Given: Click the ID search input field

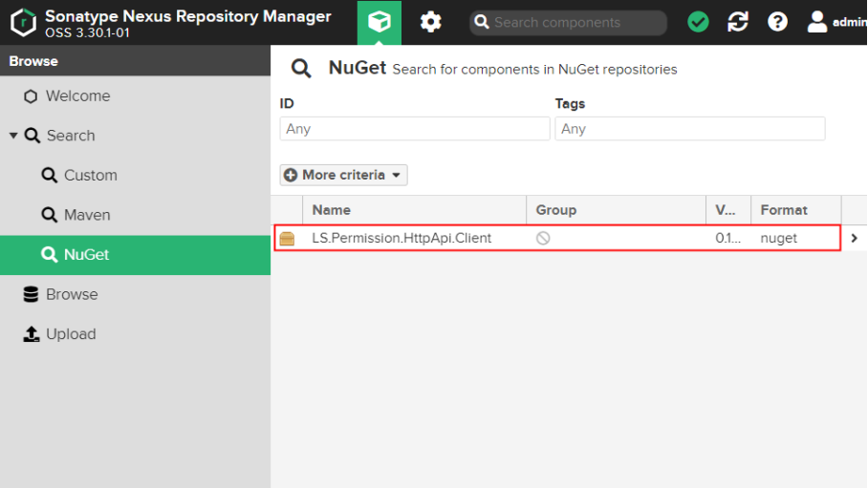Looking at the screenshot, I should (x=415, y=129).
